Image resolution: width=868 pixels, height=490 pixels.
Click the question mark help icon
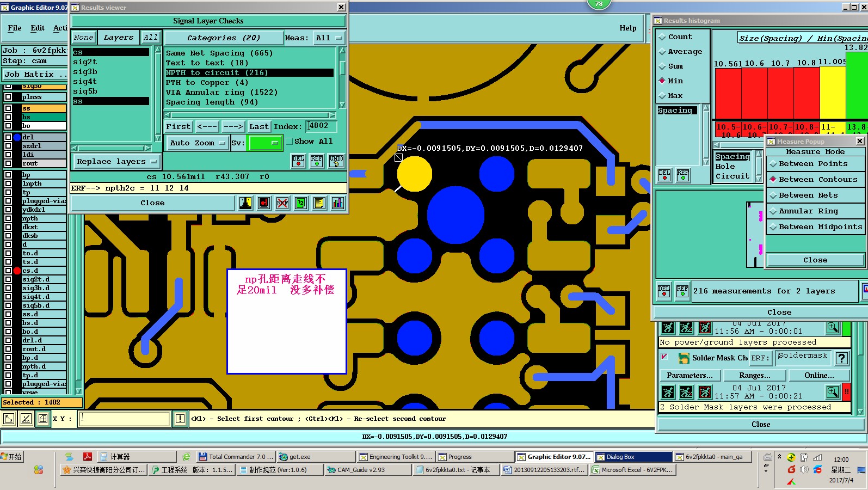[x=841, y=358]
